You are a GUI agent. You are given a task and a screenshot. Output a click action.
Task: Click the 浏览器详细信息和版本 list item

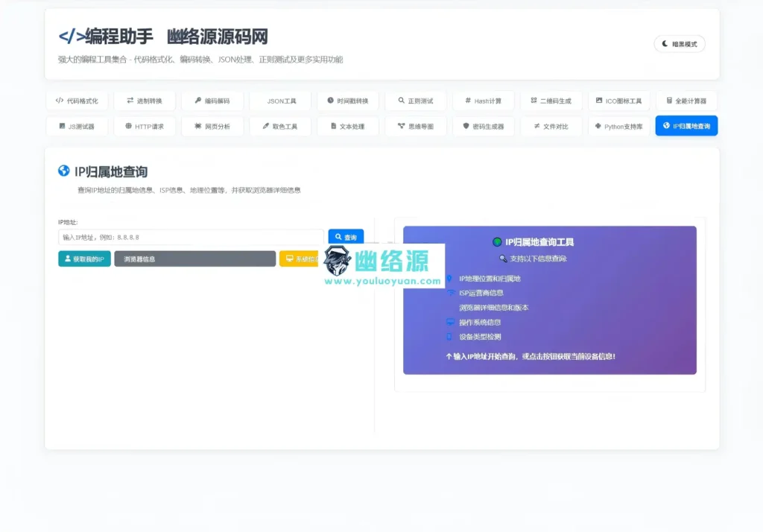tap(493, 308)
